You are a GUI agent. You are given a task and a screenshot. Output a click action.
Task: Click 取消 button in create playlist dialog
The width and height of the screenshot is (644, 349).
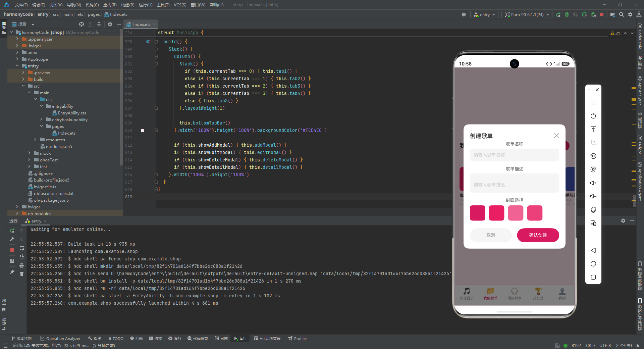[x=491, y=235]
